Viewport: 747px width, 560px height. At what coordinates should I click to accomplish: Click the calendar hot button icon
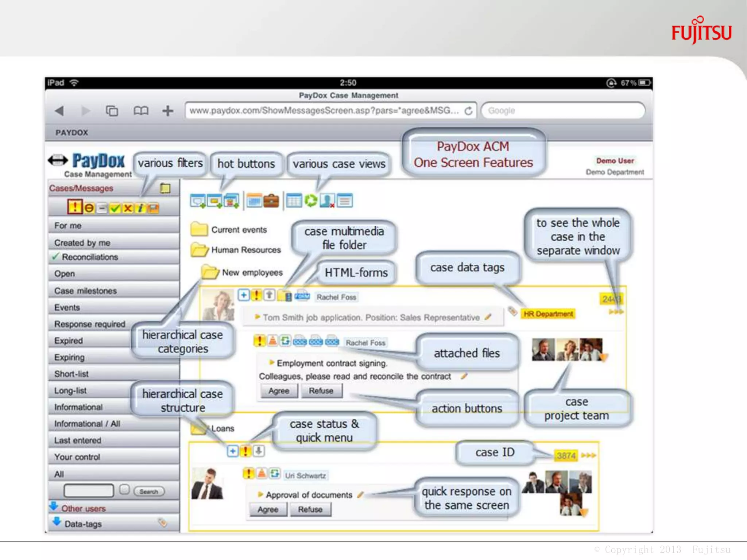pos(254,201)
